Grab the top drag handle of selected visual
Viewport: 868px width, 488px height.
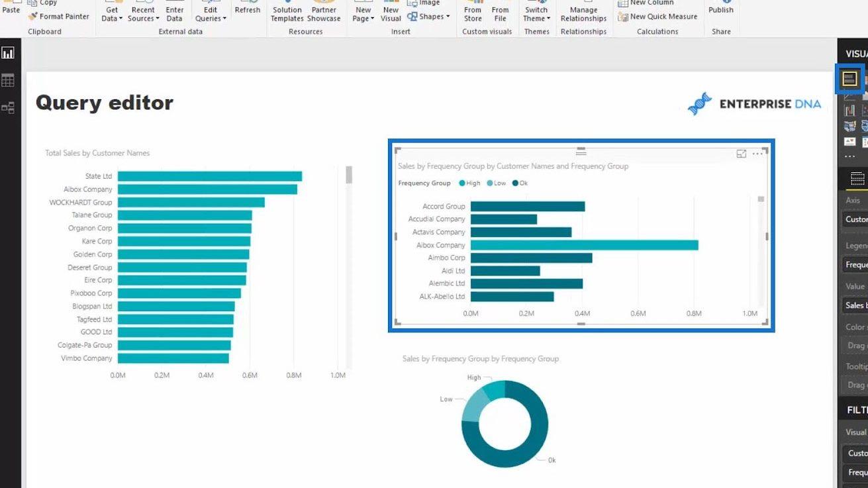click(581, 152)
